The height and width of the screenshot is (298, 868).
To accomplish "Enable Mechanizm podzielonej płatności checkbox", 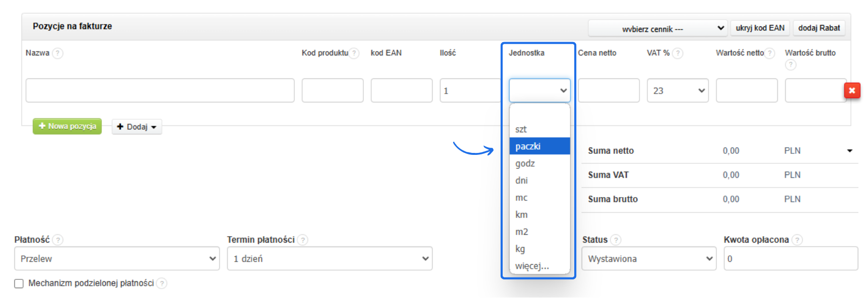I will [x=19, y=284].
